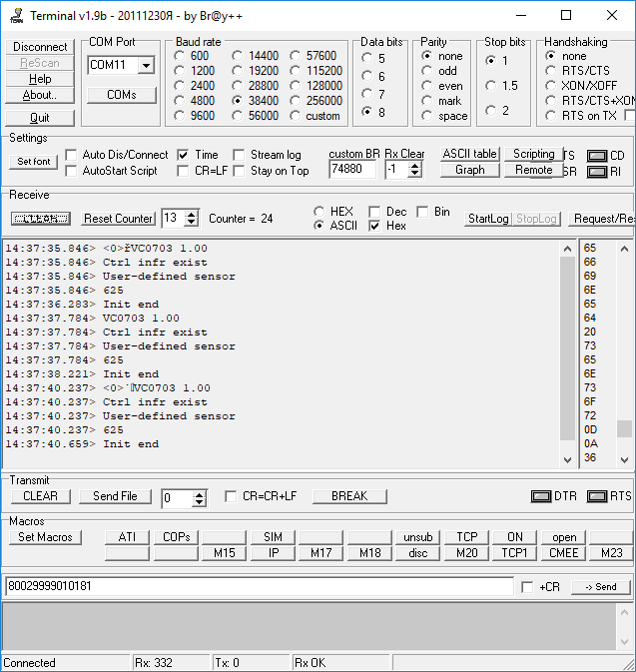Screen dimensions: 636x672
Task: Click the CD status indicator
Action: [x=597, y=156]
